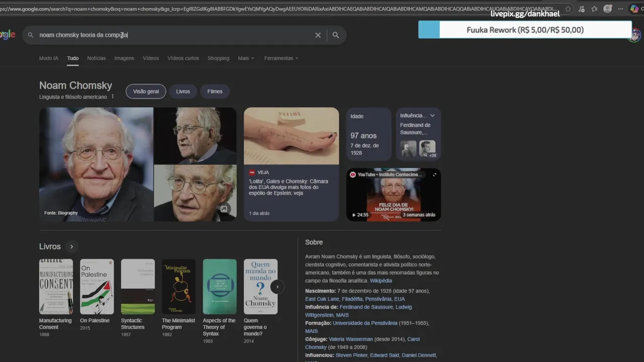Click the image gallery icon on Chomsky photos
This screenshot has width=644, height=362.
coord(224,209)
